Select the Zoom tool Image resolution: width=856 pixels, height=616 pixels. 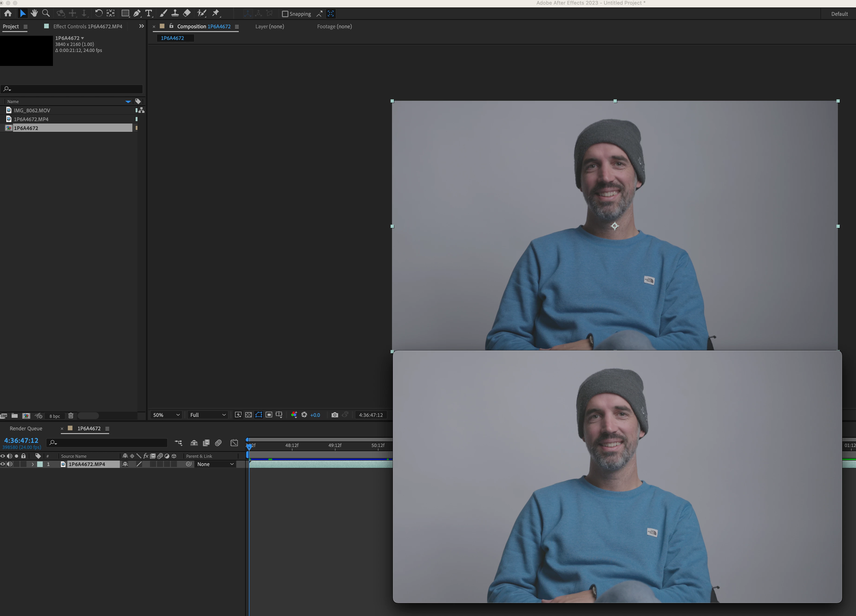click(46, 14)
